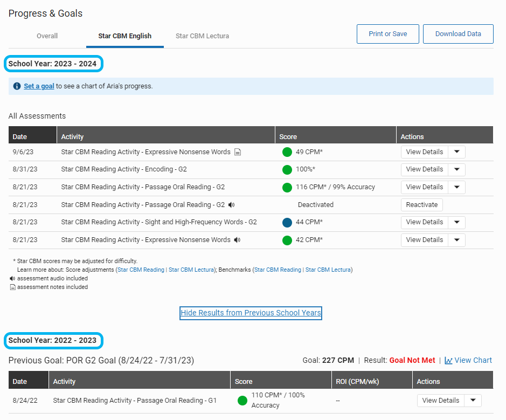Click the blue status dot beside 44 CPM*
506x420 pixels.
click(287, 223)
